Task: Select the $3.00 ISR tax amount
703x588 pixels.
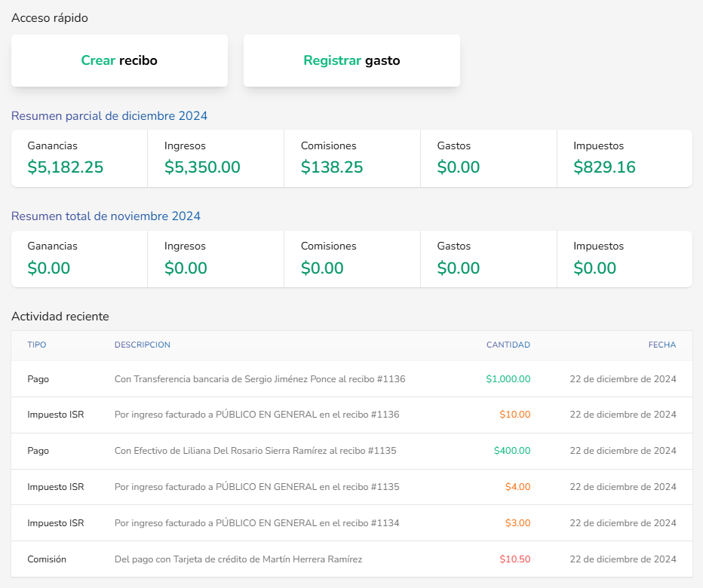Action: pyautogui.click(x=518, y=523)
